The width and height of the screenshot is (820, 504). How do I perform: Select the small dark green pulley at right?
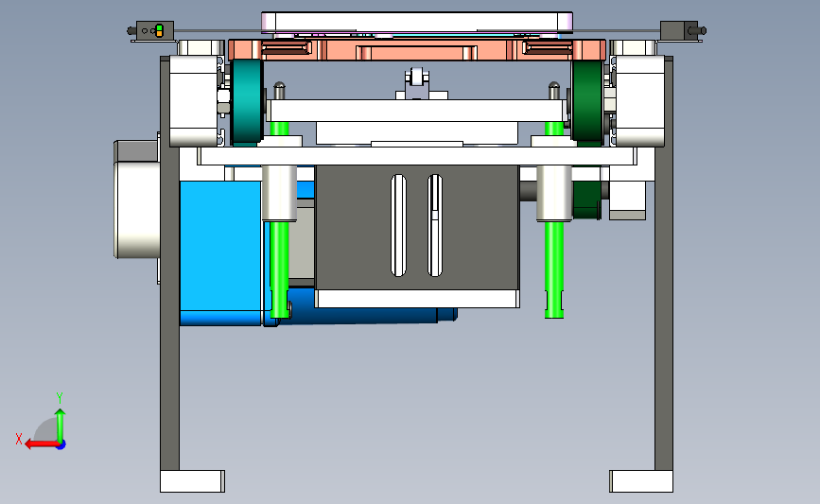coord(586,200)
